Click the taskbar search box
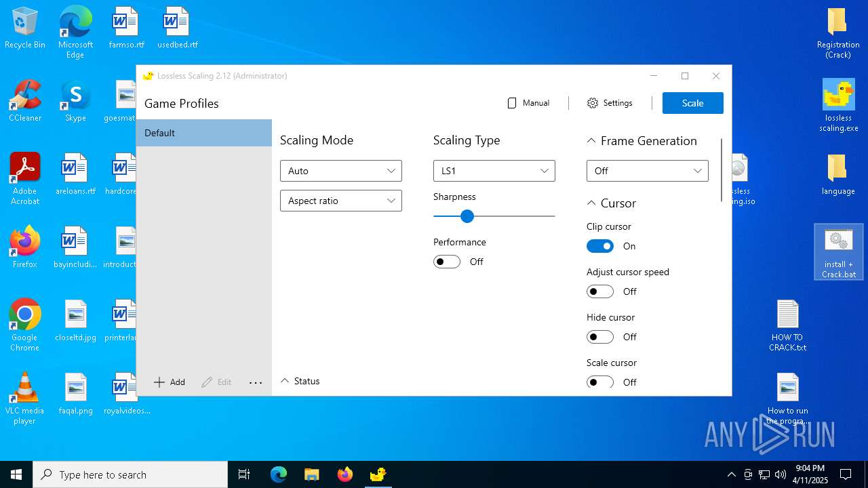Viewport: 868px width, 488px height. click(x=130, y=474)
